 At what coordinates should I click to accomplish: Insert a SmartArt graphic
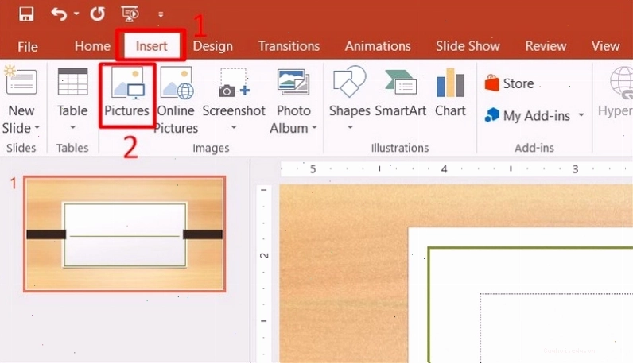tap(400, 93)
